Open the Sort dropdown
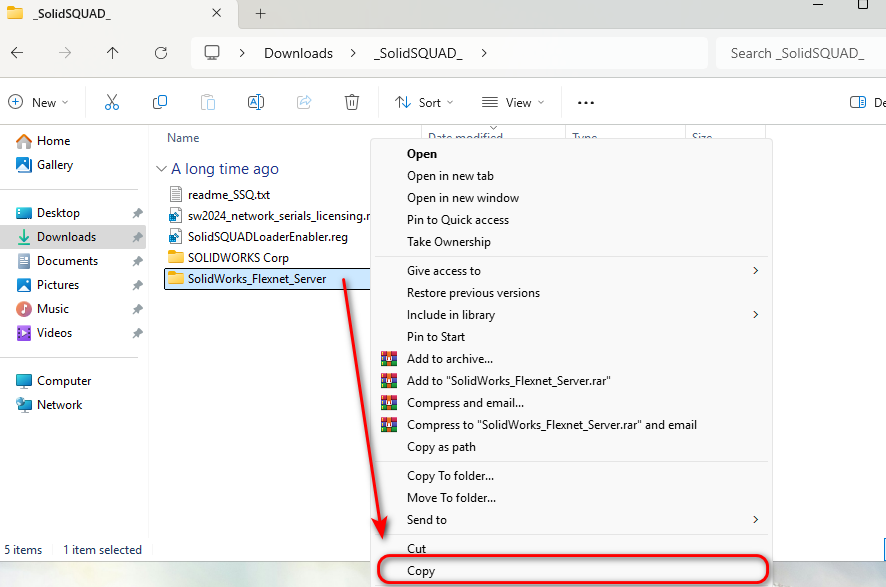Viewport: 886px width, 587px height. tap(424, 102)
